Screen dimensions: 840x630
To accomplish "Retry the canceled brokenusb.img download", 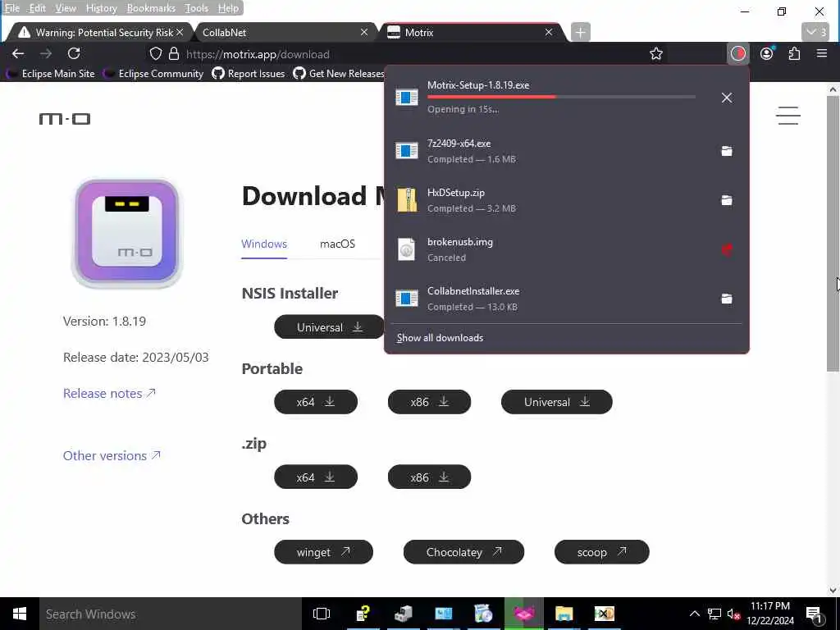I will tap(727, 249).
